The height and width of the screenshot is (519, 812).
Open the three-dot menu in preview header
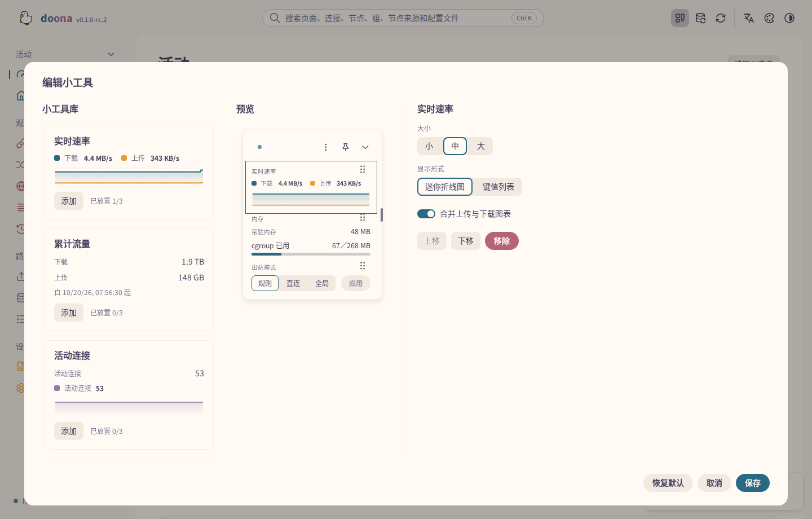[x=325, y=147]
